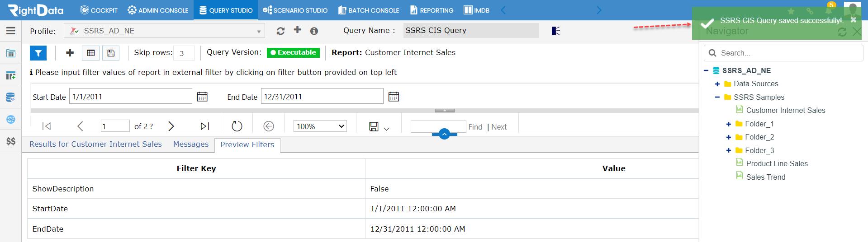The image size is (868, 242).
Task: Open the ADMIN CONSOLE module
Action: coord(158,10)
